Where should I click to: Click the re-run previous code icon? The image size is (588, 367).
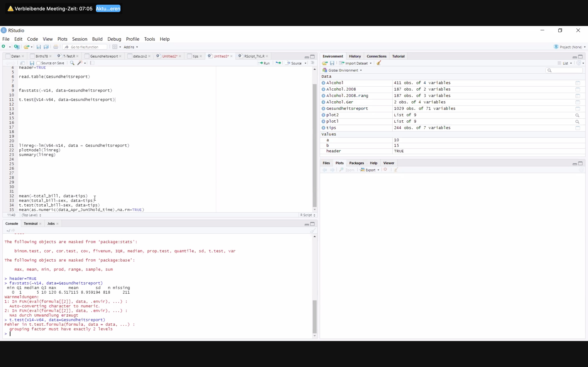[278, 63]
